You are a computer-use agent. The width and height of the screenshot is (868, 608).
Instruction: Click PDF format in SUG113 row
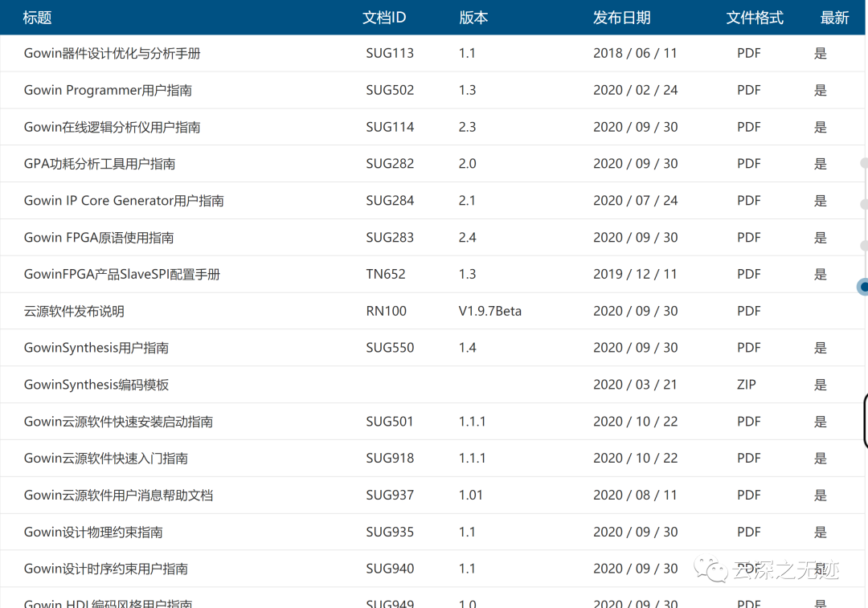[x=749, y=53]
